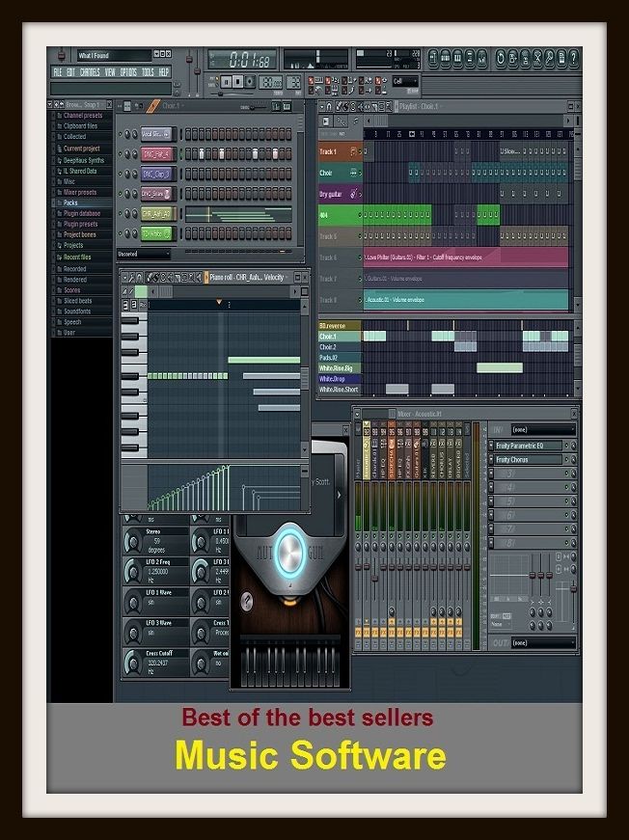
Task: Open the EDIT menu
Action: pyautogui.click(x=70, y=71)
